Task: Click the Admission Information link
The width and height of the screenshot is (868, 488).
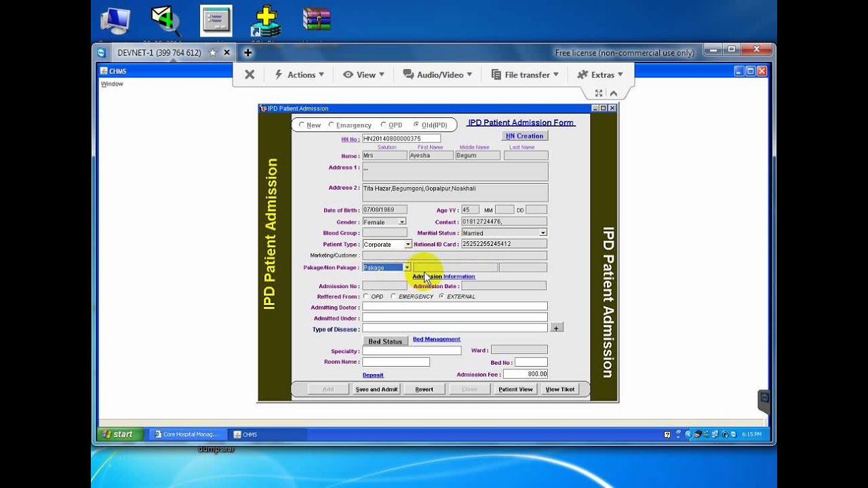Action: coord(443,277)
